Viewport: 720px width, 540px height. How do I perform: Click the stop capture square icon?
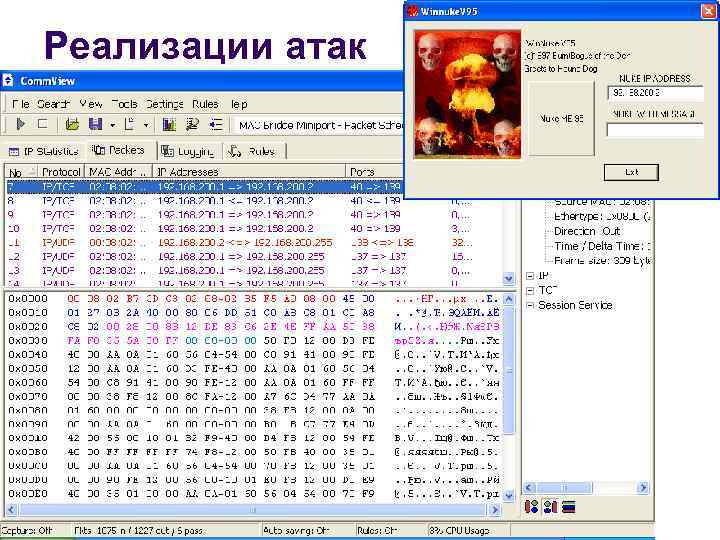click(x=42, y=124)
